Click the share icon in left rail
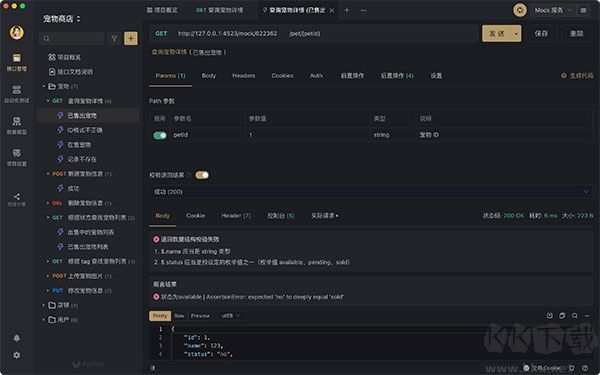This screenshot has height=375, width=600. (16, 197)
